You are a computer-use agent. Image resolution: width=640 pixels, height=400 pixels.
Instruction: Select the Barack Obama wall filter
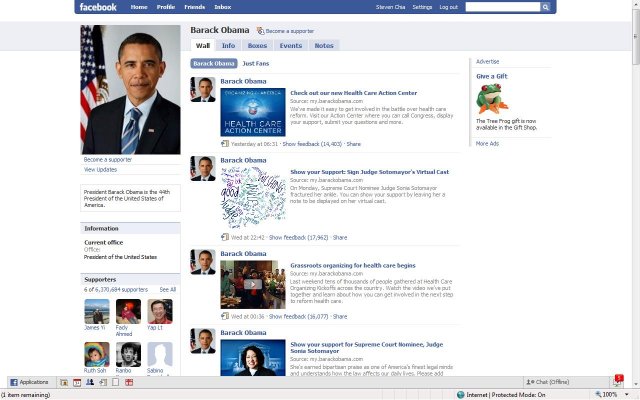[x=214, y=63]
